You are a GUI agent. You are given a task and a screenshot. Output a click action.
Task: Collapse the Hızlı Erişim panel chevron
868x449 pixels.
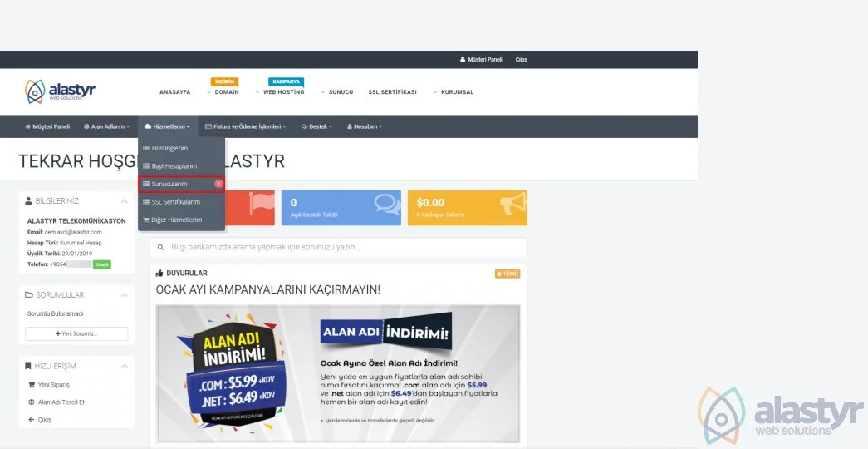[x=124, y=366]
